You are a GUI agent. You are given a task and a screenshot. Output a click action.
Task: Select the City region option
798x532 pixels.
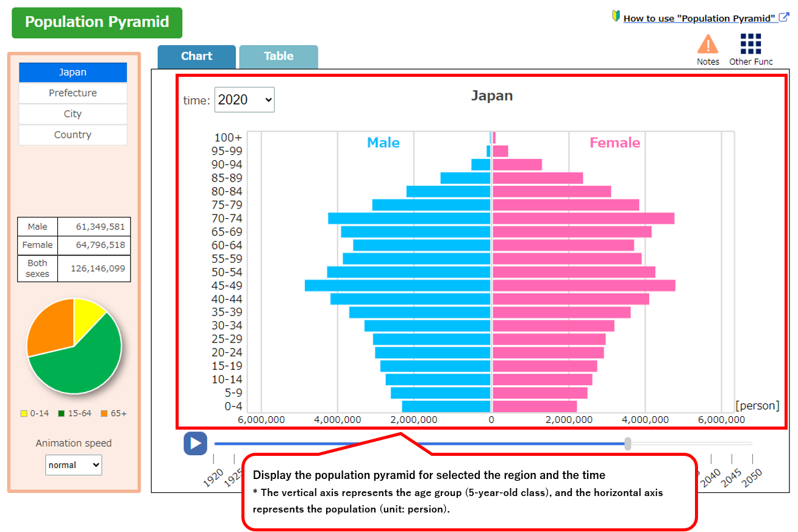coord(73,114)
